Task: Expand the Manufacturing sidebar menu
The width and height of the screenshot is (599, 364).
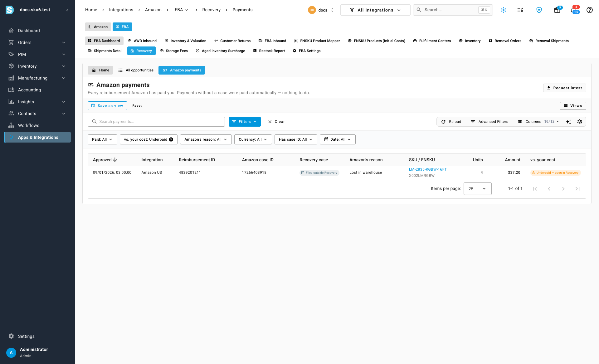Action: 37,78
